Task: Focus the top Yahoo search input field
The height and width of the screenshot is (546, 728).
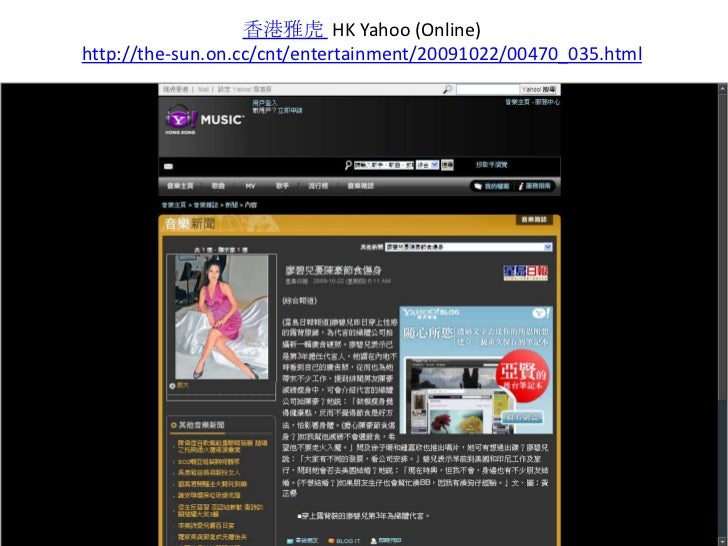Action: (488, 89)
